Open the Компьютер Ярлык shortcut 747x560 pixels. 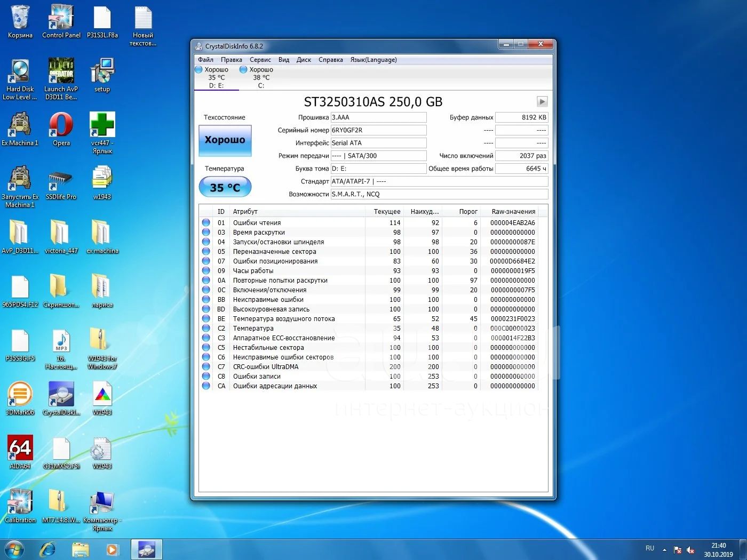pyautogui.click(x=102, y=510)
